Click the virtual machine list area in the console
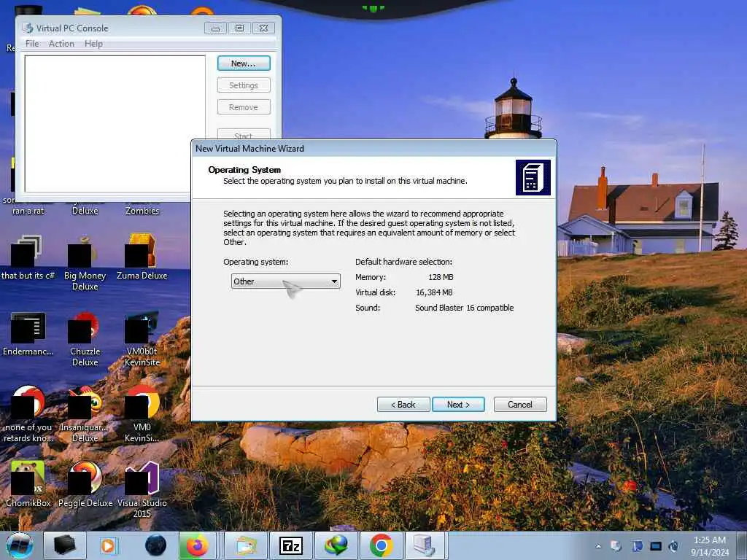This screenshot has width=747, height=560. coord(115,124)
